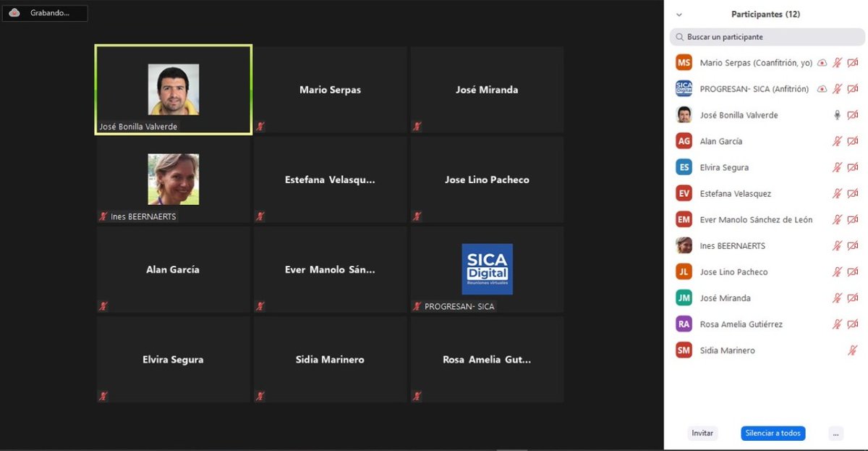Click Rosa Amelia Gutiérrez camera-off icon
The height and width of the screenshot is (451, 868).
(x=853, y=324)
